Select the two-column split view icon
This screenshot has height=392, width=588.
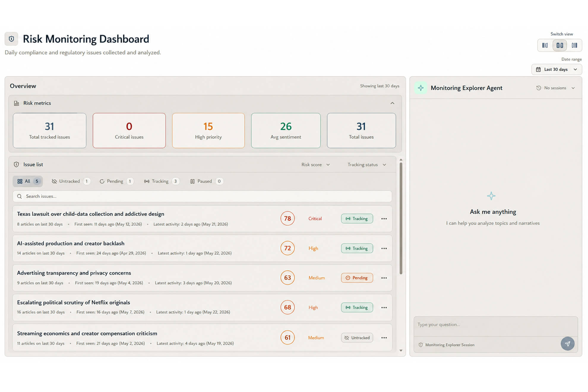[560, 45]
